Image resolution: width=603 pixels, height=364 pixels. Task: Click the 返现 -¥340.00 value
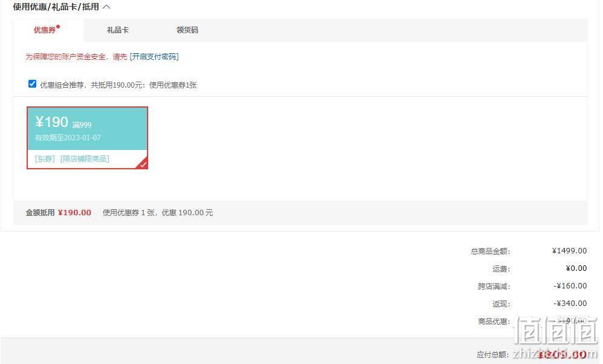(570, 304)
